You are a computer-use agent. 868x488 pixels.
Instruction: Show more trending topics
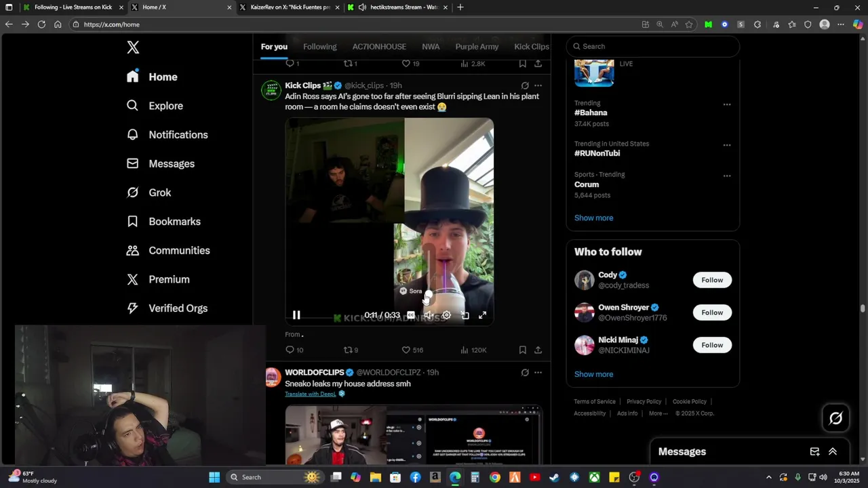[x=593, y=218]
